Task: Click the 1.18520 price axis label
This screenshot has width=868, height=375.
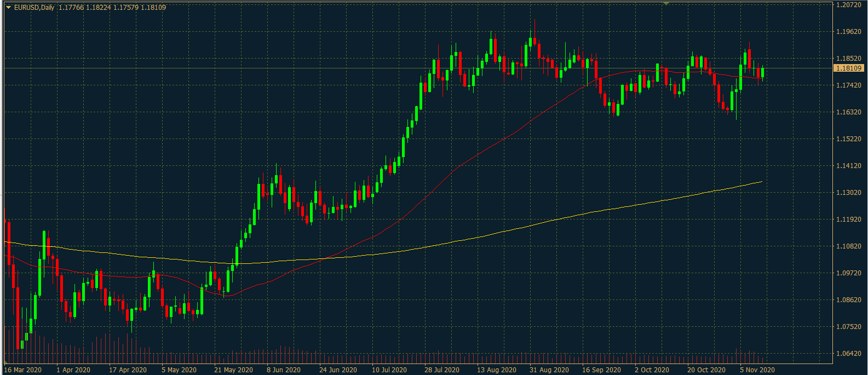Action: 849,59
